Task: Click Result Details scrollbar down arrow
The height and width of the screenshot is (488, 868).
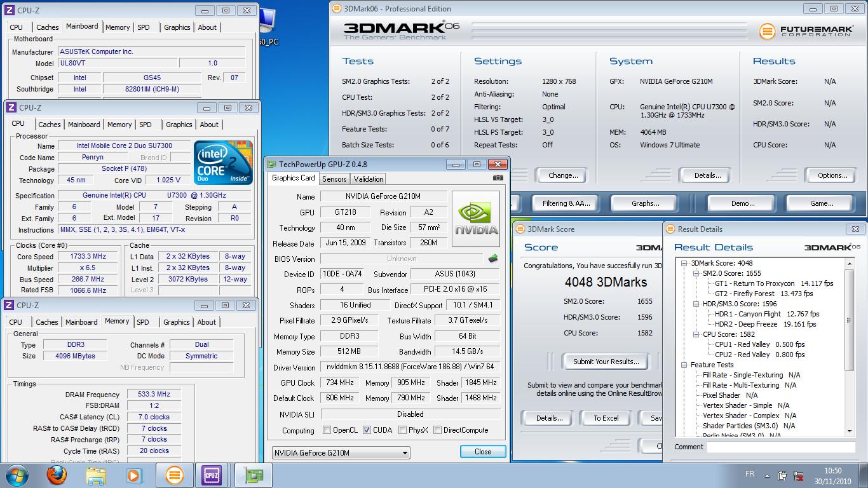Action: pos(850,431)
